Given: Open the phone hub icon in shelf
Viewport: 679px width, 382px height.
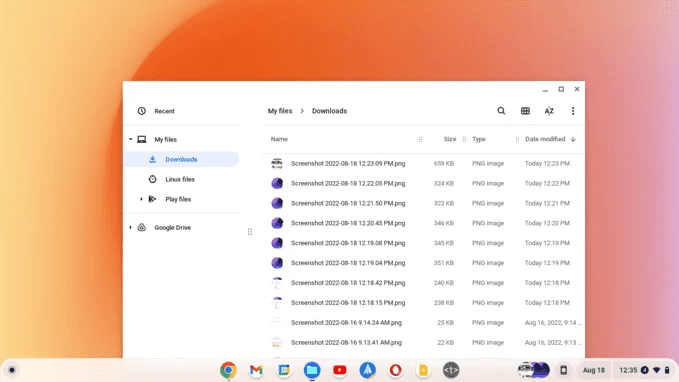Looking at the screenshot, I should point(563,370).
